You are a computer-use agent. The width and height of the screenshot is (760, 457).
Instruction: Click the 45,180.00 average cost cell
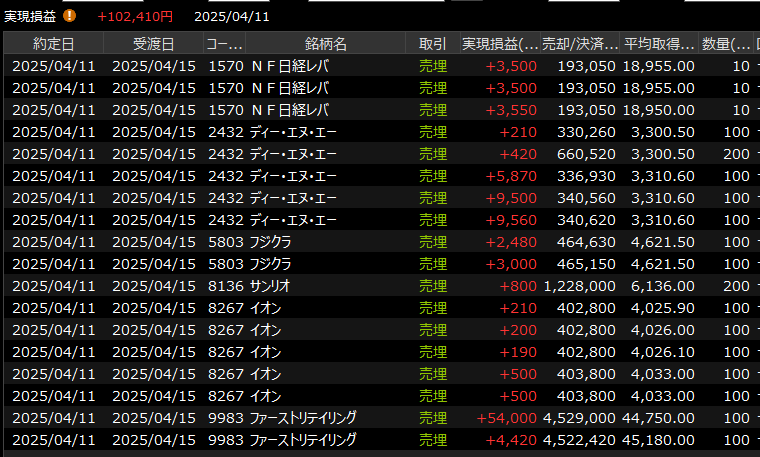point(660,439)
